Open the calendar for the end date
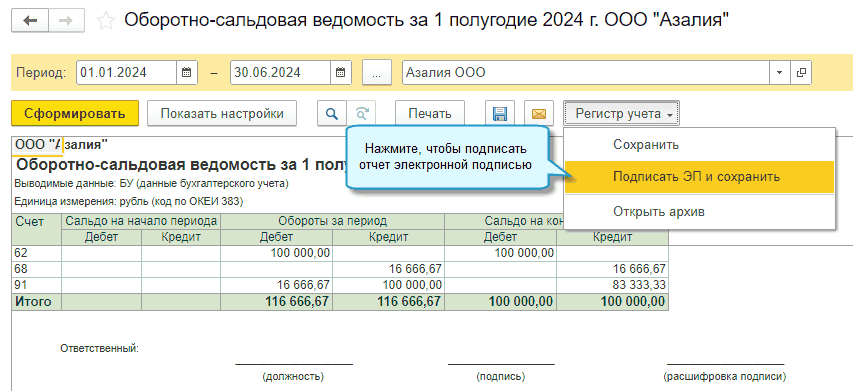853x391 pixels. [341, 72]
